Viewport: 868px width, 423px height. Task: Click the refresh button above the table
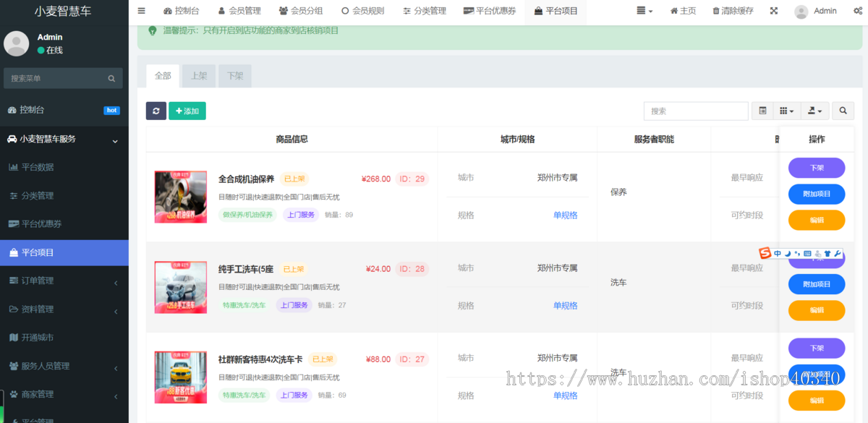click(x=156, y=111)
